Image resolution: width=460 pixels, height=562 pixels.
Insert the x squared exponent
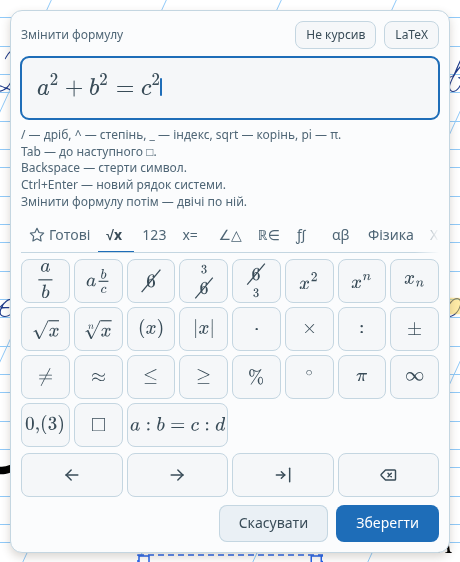click(x=309, y=281)
